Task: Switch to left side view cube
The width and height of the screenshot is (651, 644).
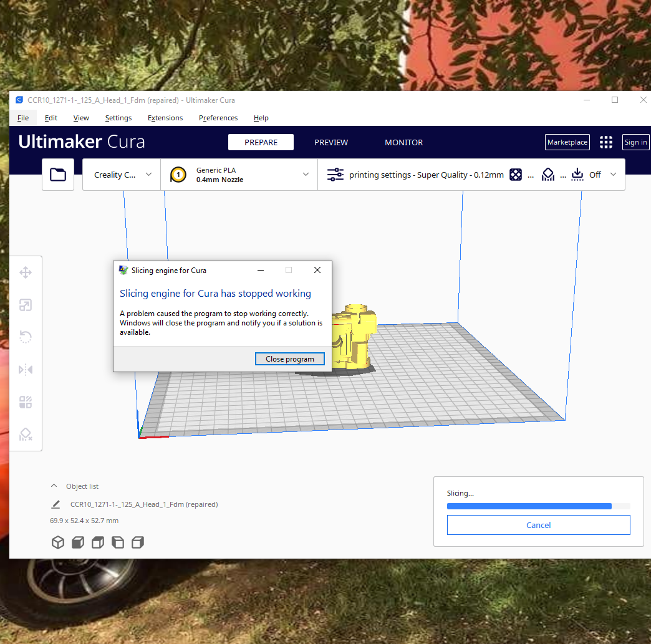Action: click(117, 542)
